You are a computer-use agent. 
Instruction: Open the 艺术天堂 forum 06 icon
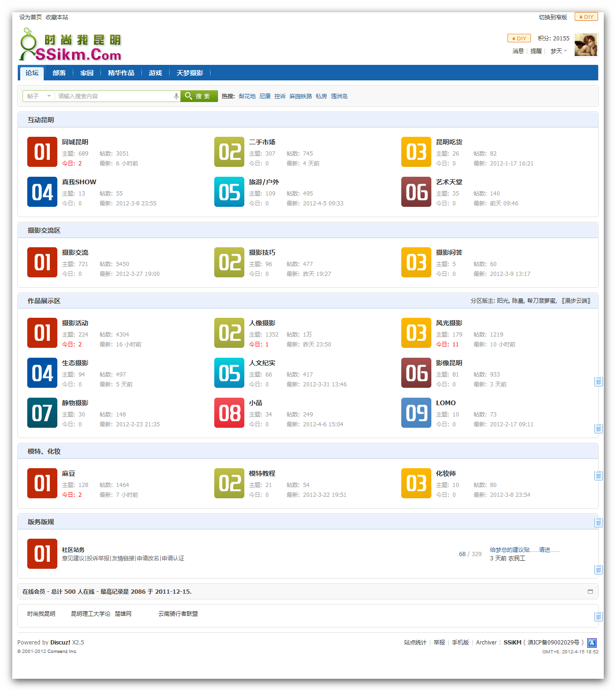point(416,192)
